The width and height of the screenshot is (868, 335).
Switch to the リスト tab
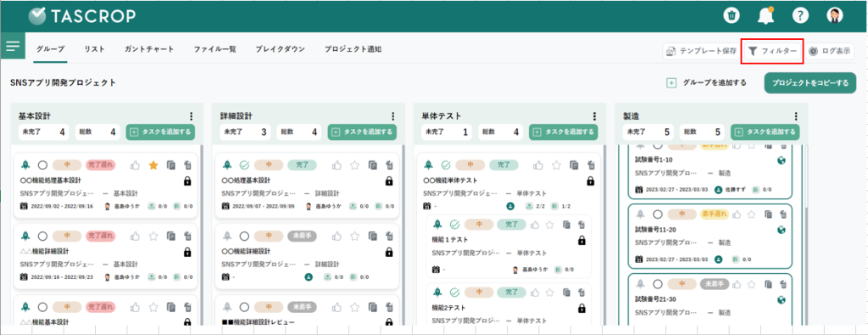95,49
